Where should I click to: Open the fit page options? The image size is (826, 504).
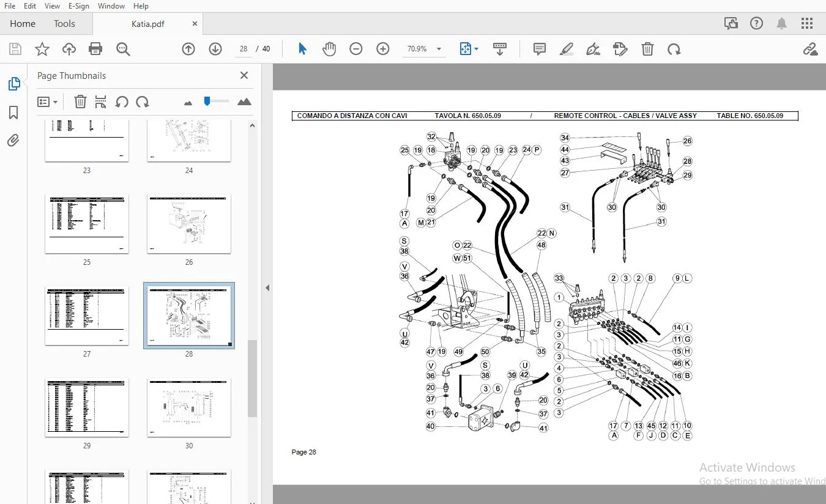(x=469, y=49)
